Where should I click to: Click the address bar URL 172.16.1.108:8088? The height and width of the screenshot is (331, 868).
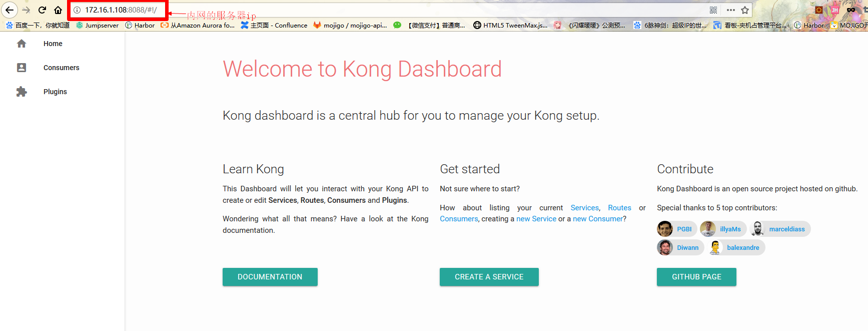pyautogui.click(x=121, y=10)
